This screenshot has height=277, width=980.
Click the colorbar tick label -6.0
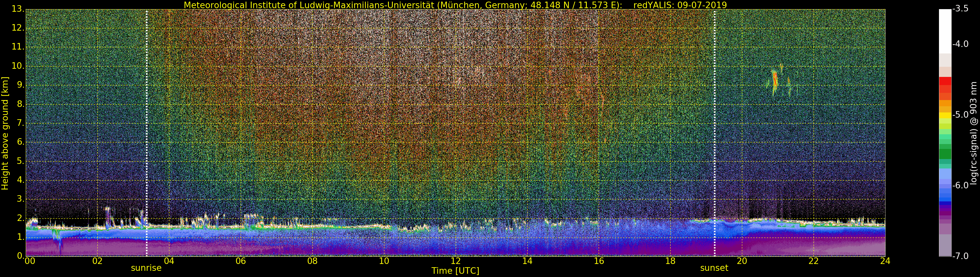point(960,185)
